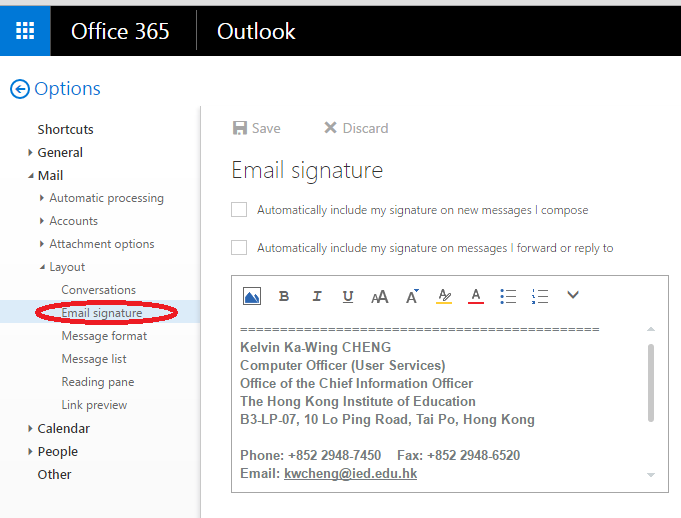681x518 pixels.
Task: Apply numbered list formatting
Action: tap(540, 297)
